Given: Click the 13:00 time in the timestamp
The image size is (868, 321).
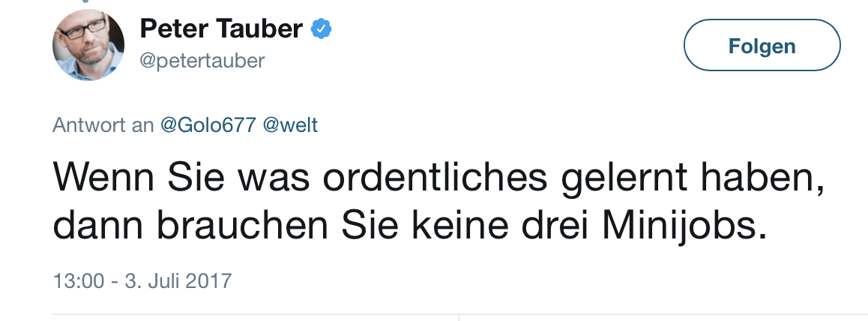Looking at the screenshot, I should 78,282.
